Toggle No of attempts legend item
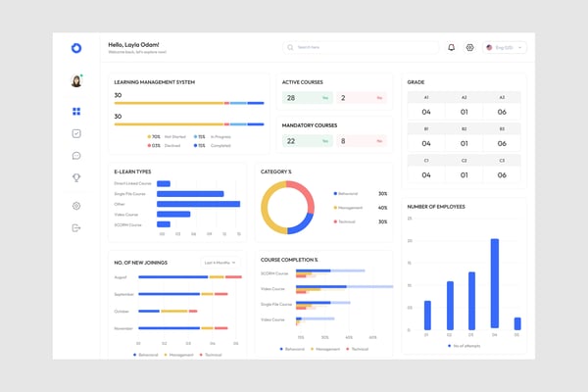 pos(465,346)
